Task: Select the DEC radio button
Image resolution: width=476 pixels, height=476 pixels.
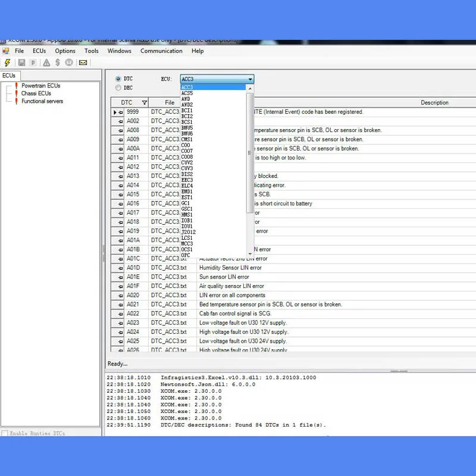Action: 118,87
